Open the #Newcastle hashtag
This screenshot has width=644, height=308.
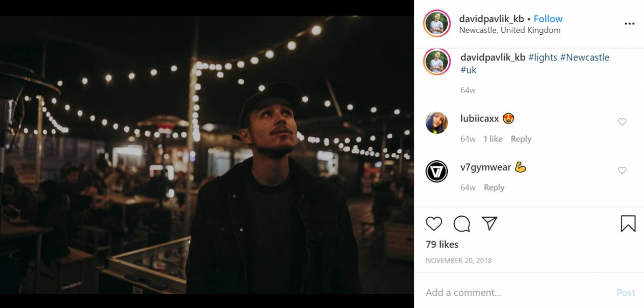pos(585,58)
